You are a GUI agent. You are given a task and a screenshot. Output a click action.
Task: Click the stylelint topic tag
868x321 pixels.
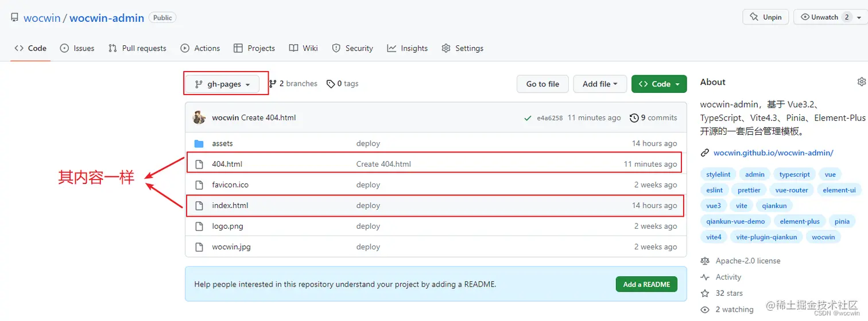[718, 174]
